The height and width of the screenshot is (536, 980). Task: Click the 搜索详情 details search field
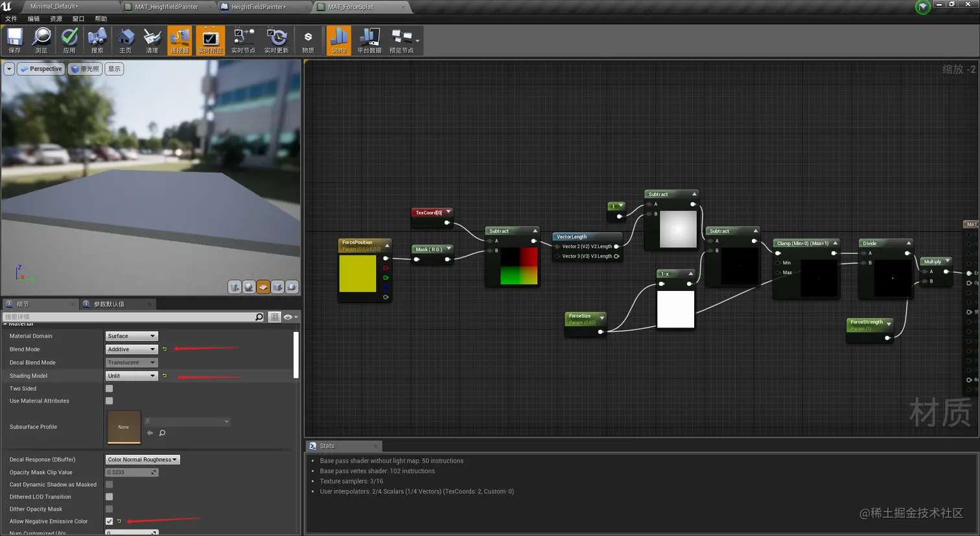click(x=130, y=317)
